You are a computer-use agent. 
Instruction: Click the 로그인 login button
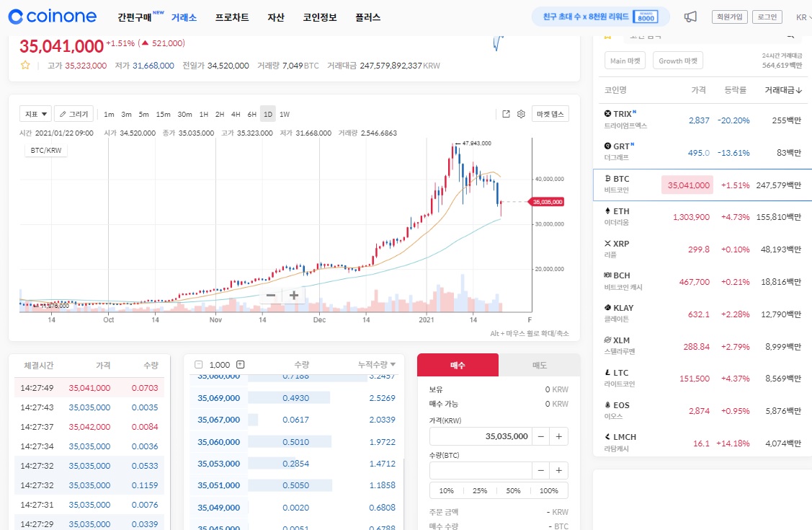pyautogui.click(x=767, y=17)
